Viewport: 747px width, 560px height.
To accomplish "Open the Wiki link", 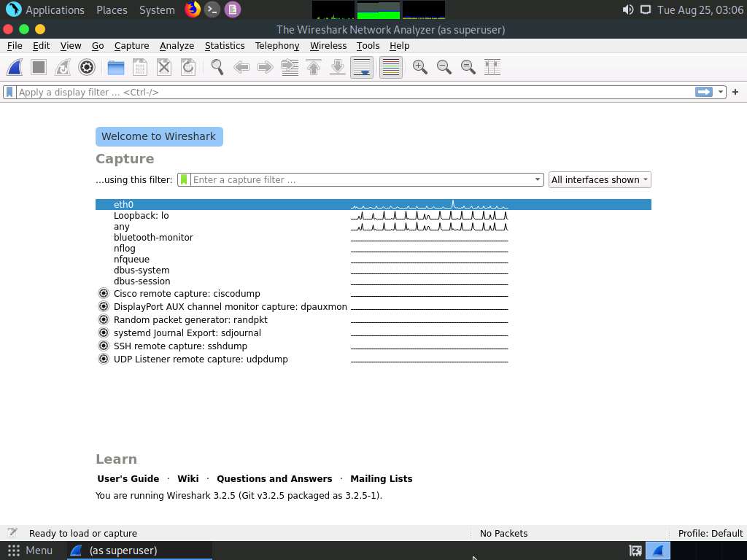I will pyautogui.click(x=187, y=478).
